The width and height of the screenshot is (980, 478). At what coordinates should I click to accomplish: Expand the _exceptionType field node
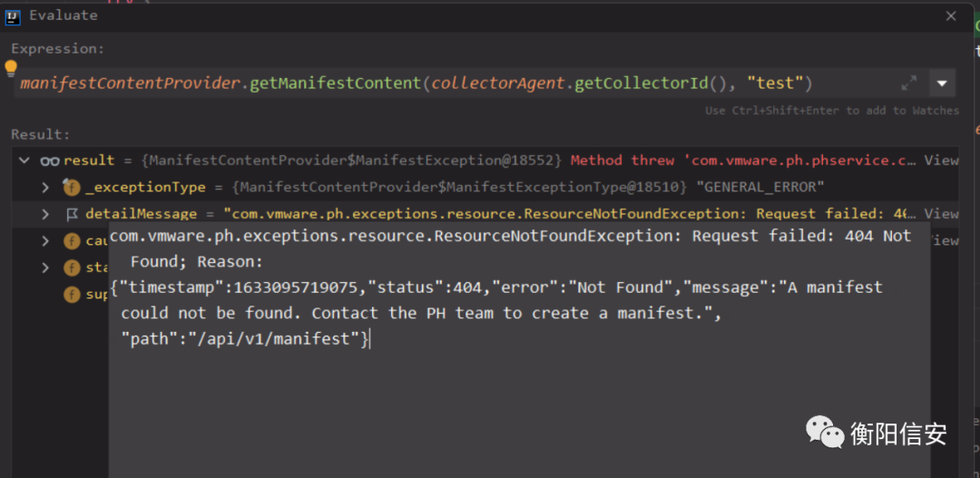45,187
